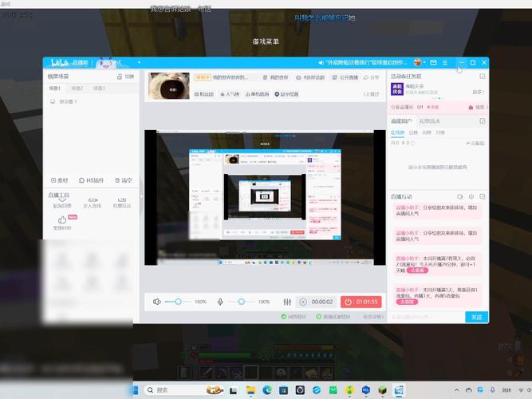Pop out the live interaction panel
The width and height of the screenshot is (532, 399).
coord(482,196)
